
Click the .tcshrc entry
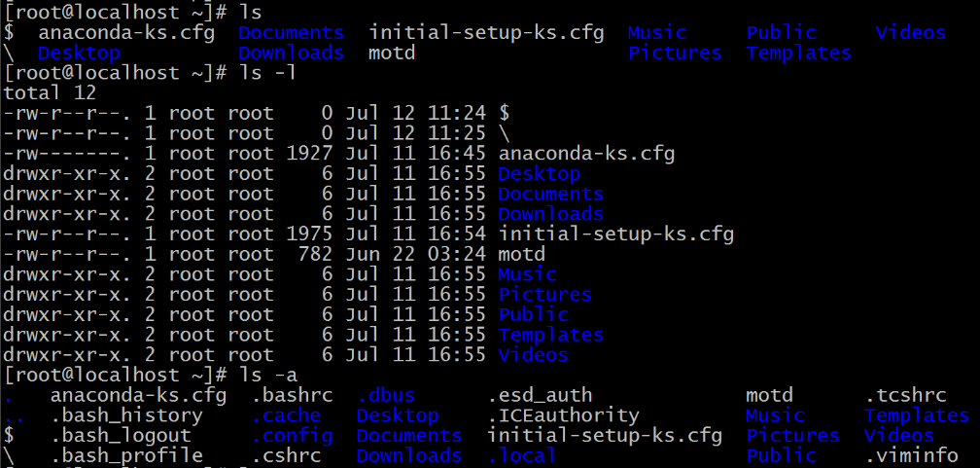tap(906, 395)
